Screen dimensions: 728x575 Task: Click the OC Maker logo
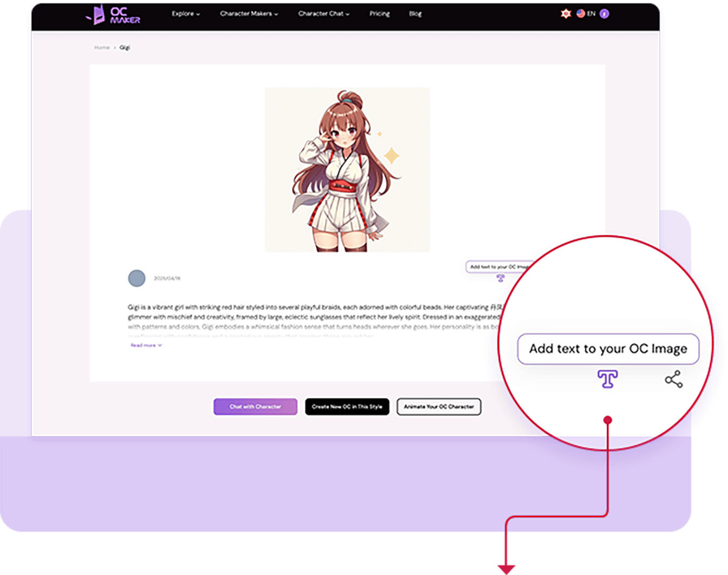point(113,14)
